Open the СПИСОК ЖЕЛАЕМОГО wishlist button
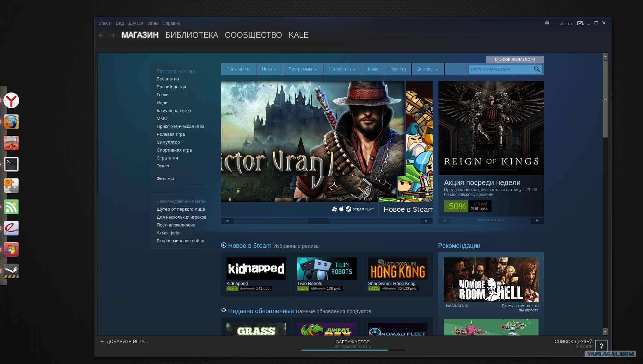Screen dimensions: 643x364 [x=515, y=59]
